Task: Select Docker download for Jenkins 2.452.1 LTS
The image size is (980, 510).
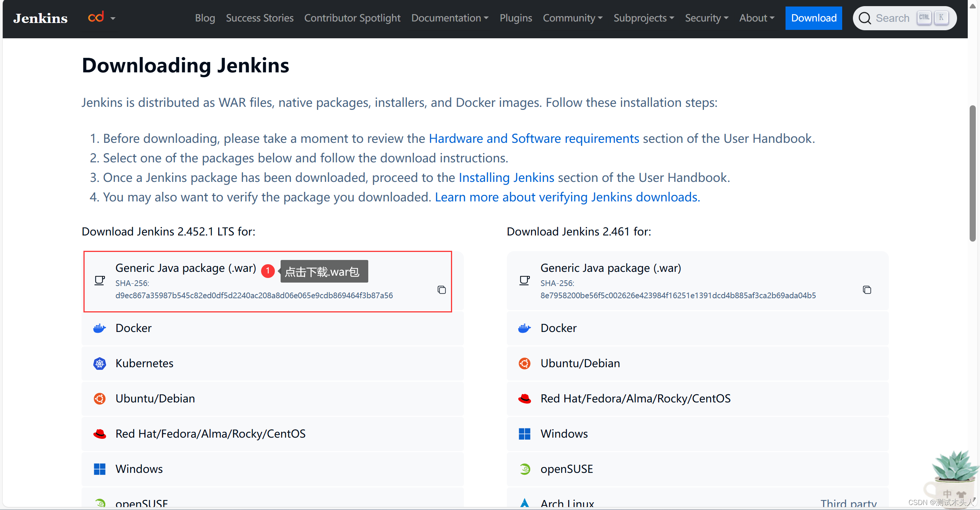Action: pyautogui.click(x=133, y=328)
